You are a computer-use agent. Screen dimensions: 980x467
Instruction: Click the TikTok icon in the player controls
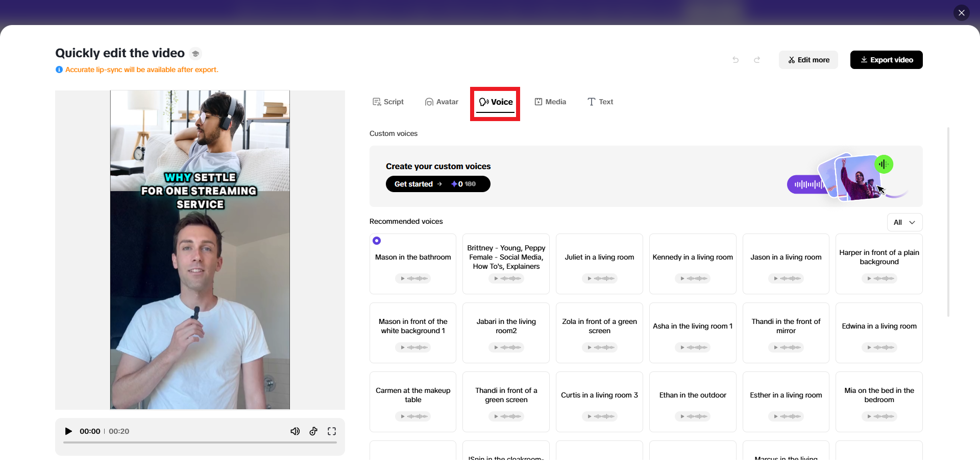pos(313,431)
